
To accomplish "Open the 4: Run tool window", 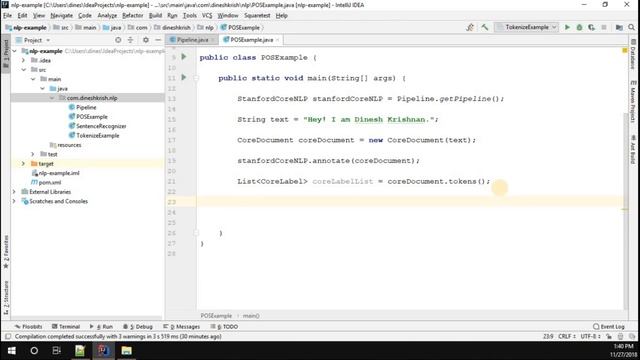I will [x=101, y=327].
